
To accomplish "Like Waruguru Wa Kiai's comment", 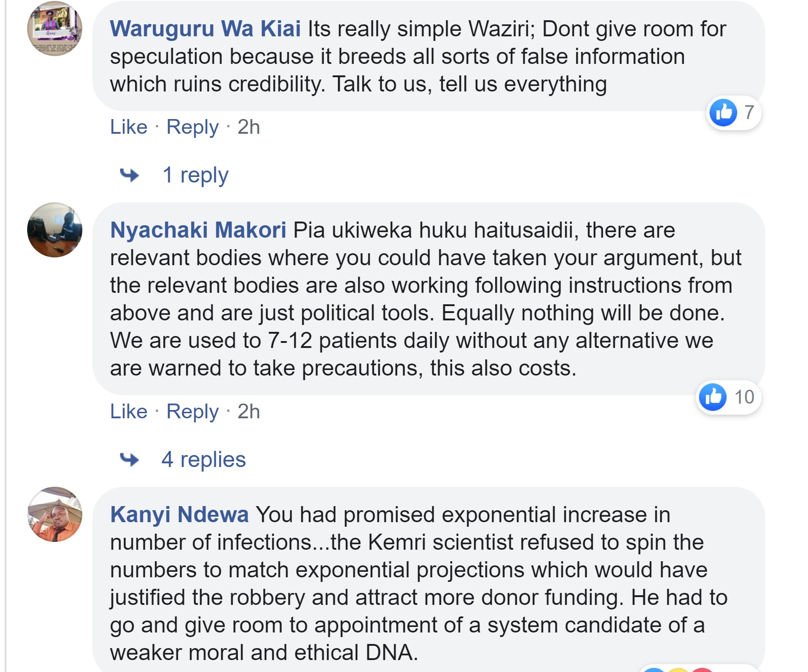I will (x=129, y=127).
